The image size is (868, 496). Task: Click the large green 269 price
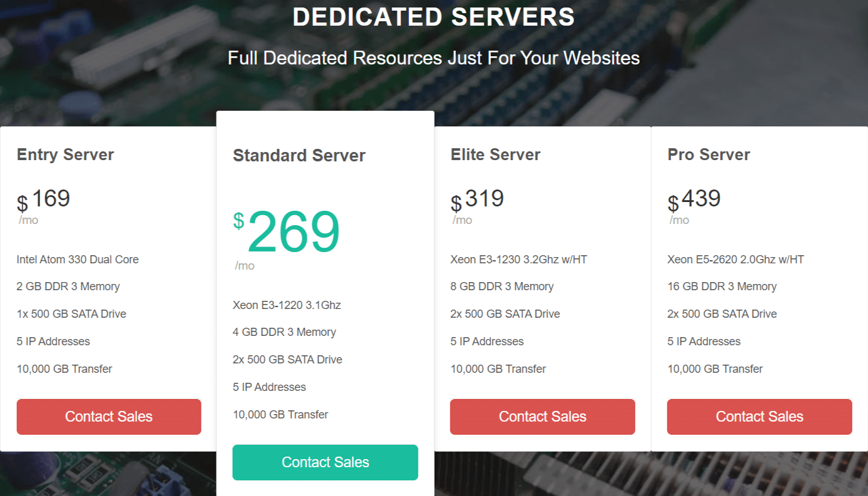[293, 232]
